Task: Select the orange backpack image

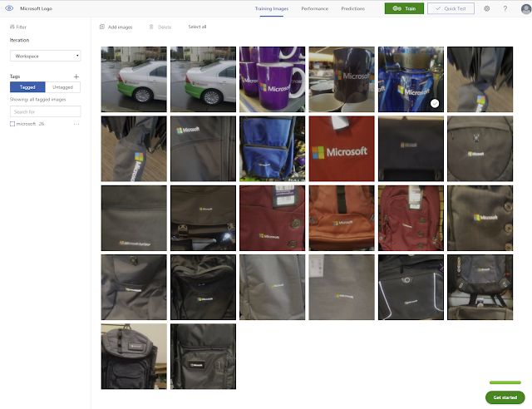Action: point(342,218)
